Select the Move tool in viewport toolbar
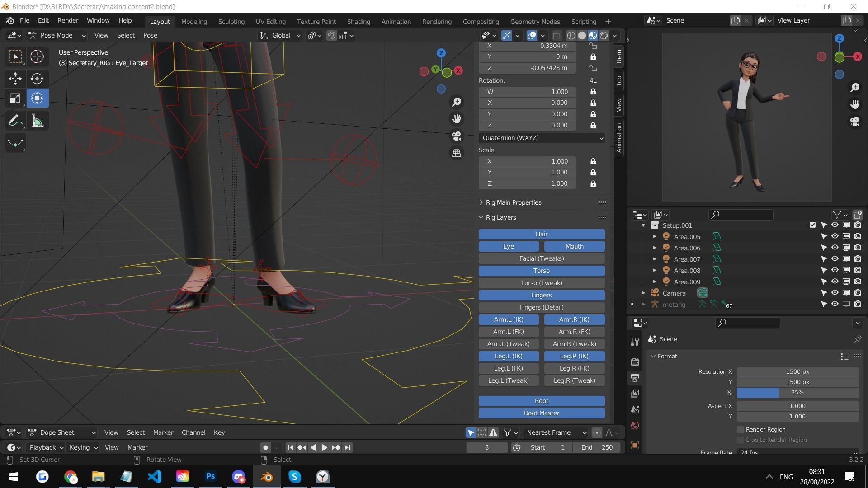 coord(15,79)
